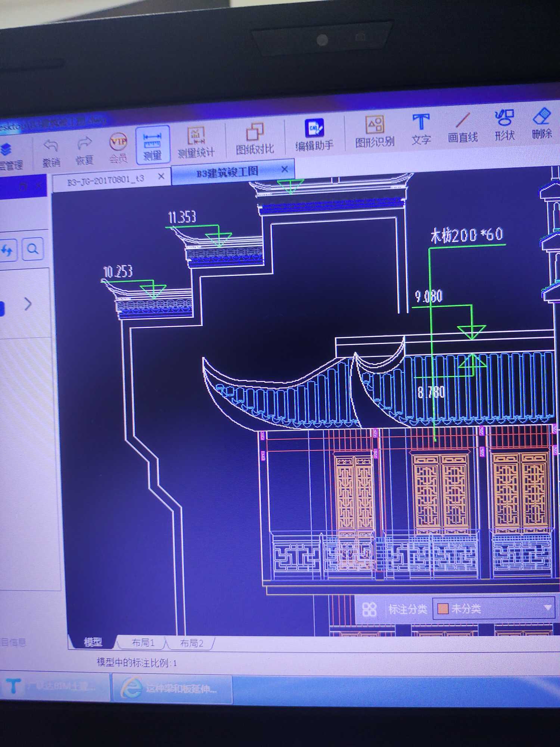
Task: Open the 形状 shapes tool
Action: (x=504, y=125)
